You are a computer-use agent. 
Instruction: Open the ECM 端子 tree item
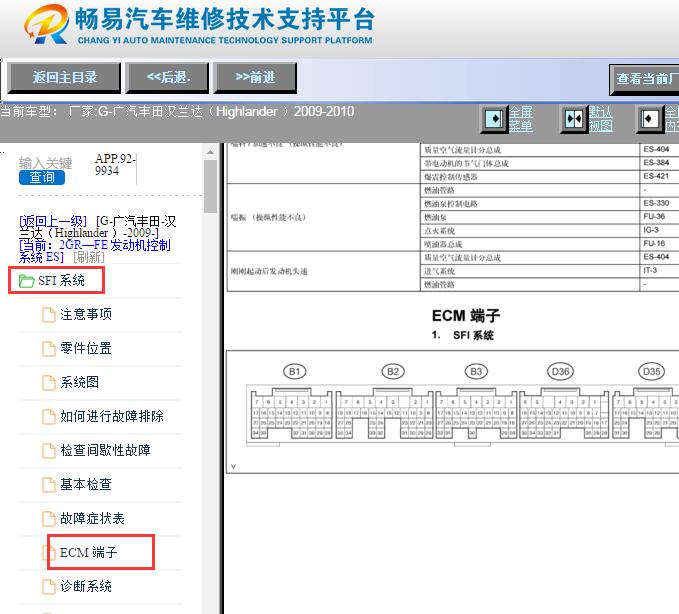point(89,553)
